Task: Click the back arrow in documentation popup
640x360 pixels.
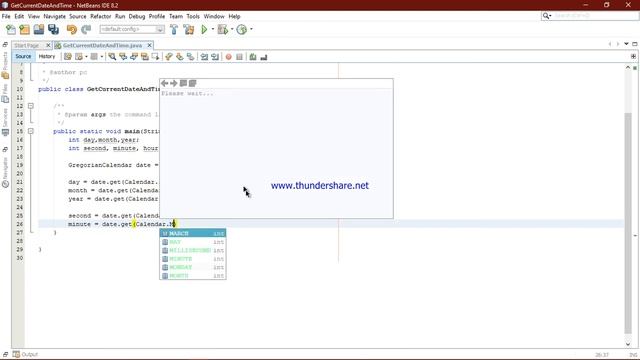Action: click(x=164, y=83)
